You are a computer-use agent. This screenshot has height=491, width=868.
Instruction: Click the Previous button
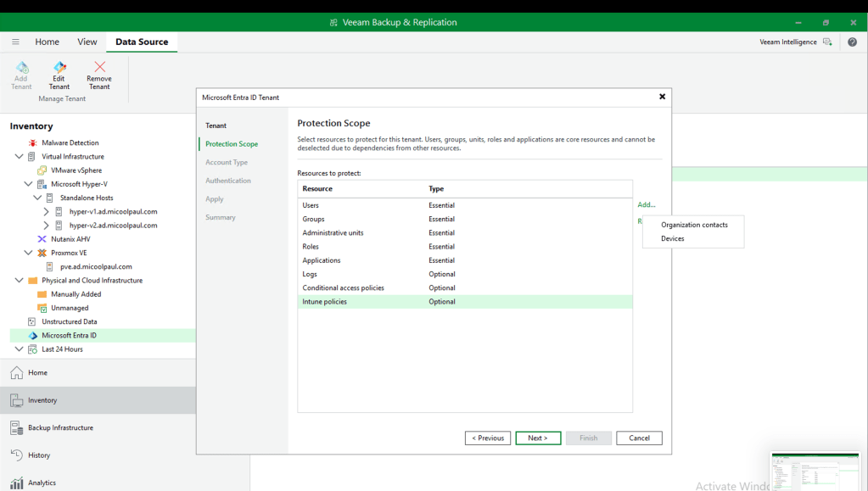coord(488,438)
